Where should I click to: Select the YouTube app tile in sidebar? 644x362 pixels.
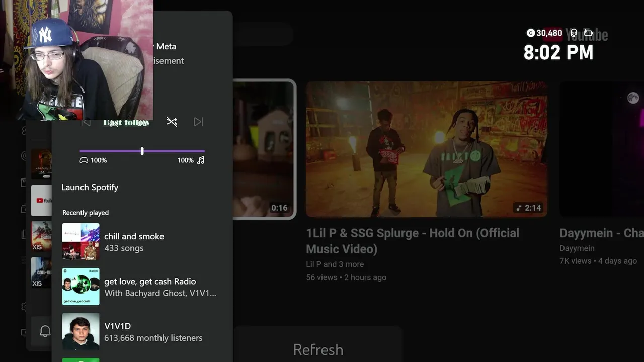tap(41, 200)
